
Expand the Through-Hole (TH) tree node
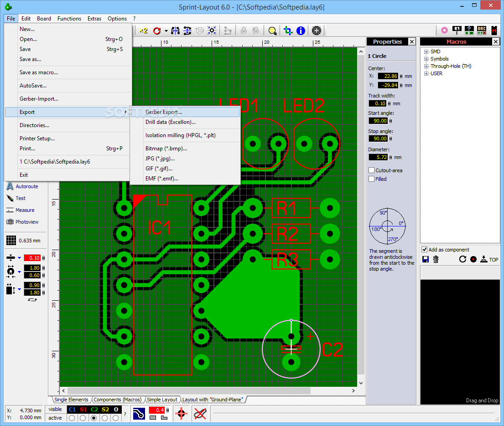[426, 67]
